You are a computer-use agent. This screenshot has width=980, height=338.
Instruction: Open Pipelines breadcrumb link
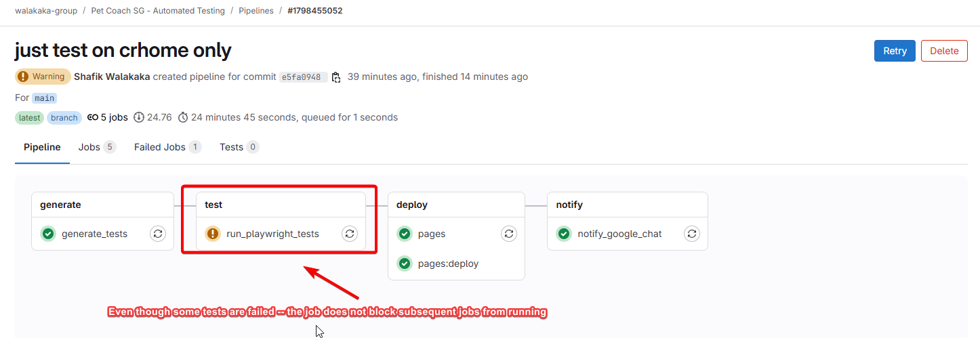257,11
